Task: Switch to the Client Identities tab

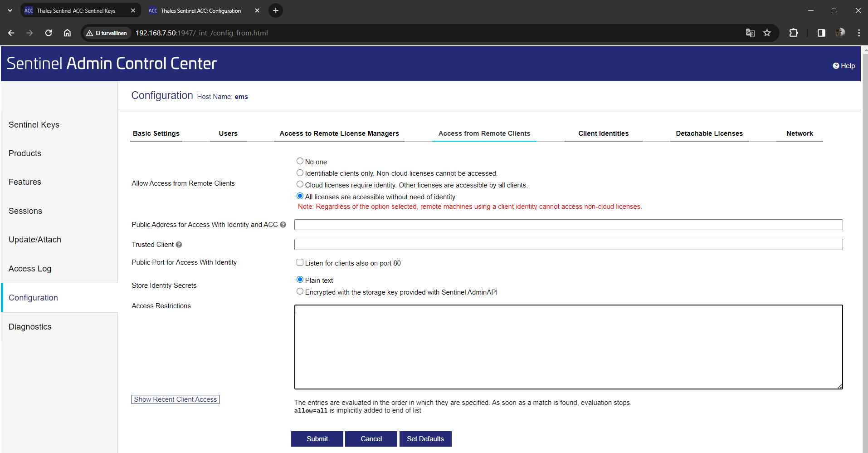Action: 603,133
